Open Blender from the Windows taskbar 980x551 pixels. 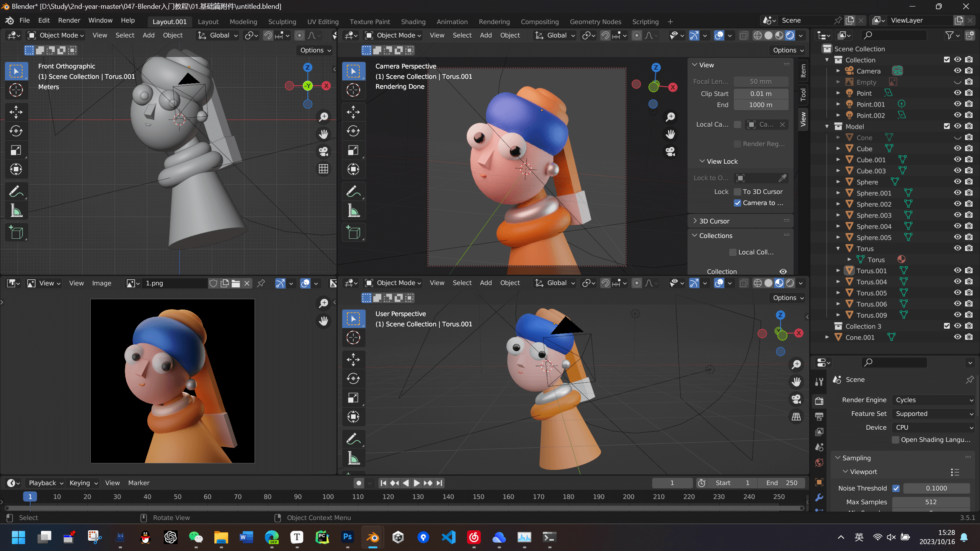(x=373, y=537)
